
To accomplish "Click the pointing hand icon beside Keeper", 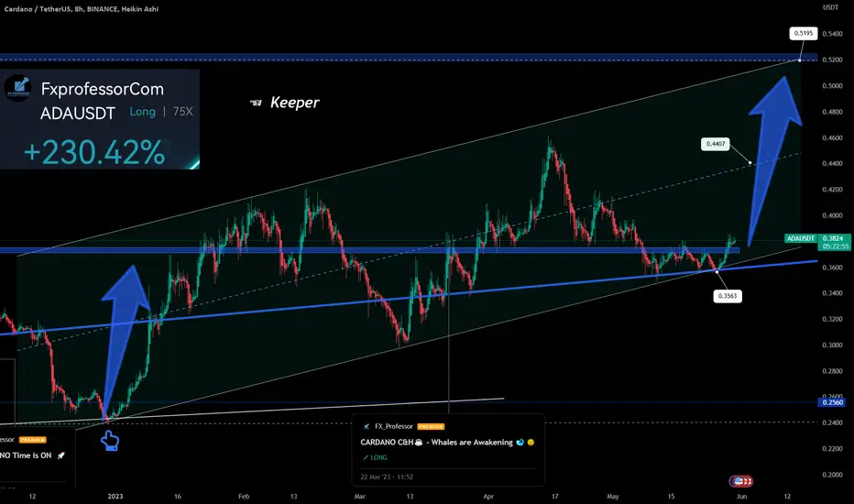I will point(256,103).
